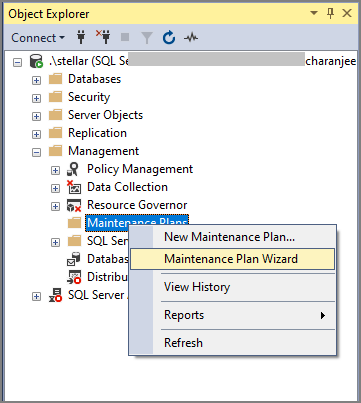The height and width of the screenshot is (403, 361).
Task: Select the Resource Governor tree label
Action: tap(137, 205)
